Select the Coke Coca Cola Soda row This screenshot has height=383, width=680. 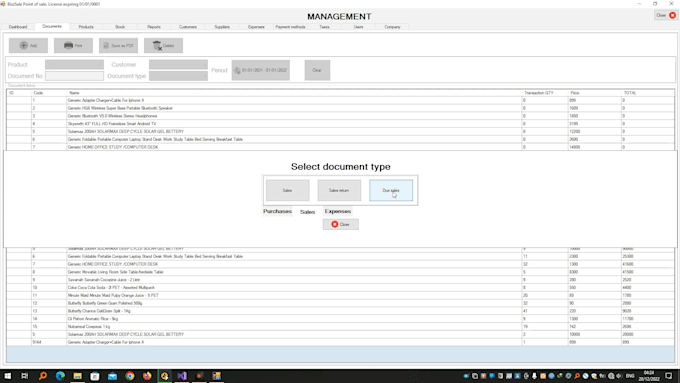pos(340,288)
